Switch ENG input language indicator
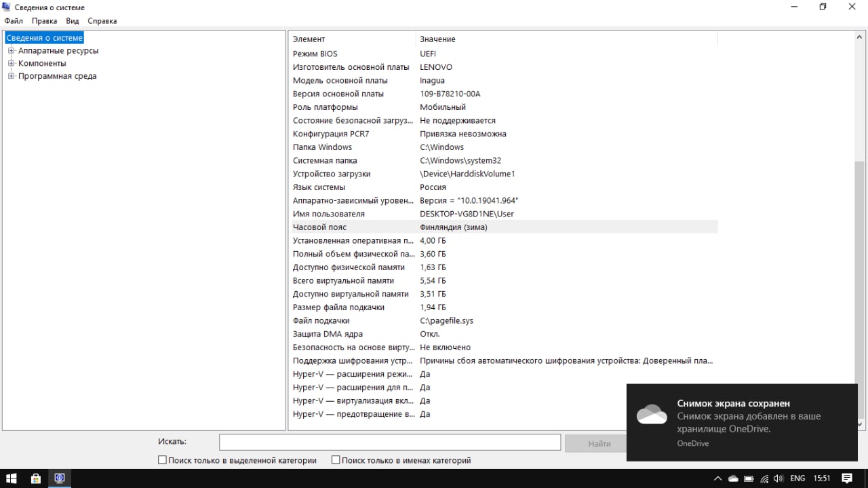The height and width of the screenshot is (488, 868). 797,478
